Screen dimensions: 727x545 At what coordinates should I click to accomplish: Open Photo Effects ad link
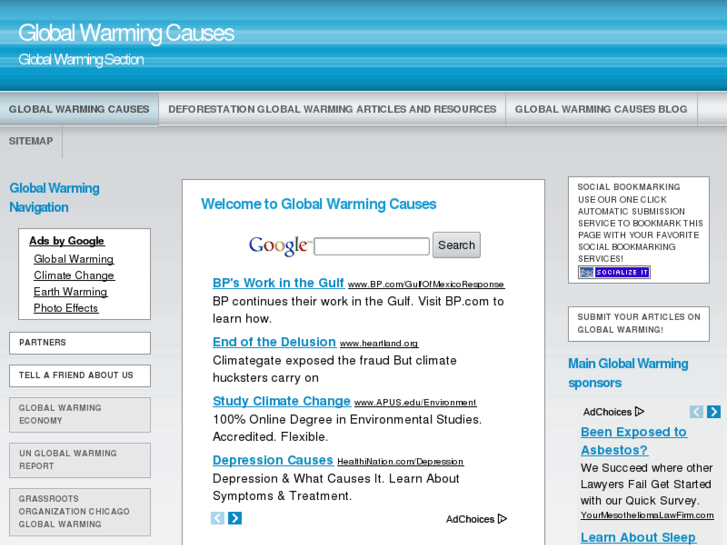click(66, 308)
